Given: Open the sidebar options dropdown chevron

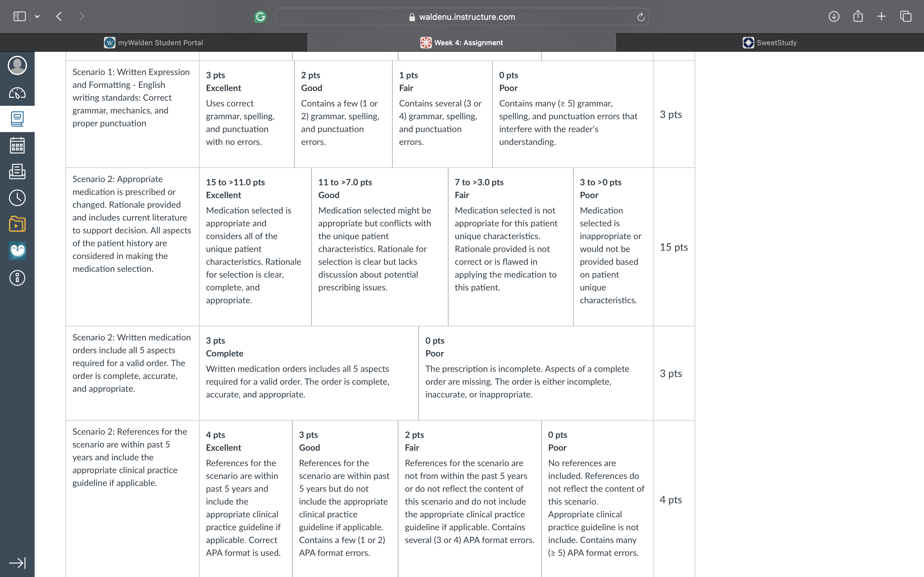Looking at the screenshot, I should point(37,16).
